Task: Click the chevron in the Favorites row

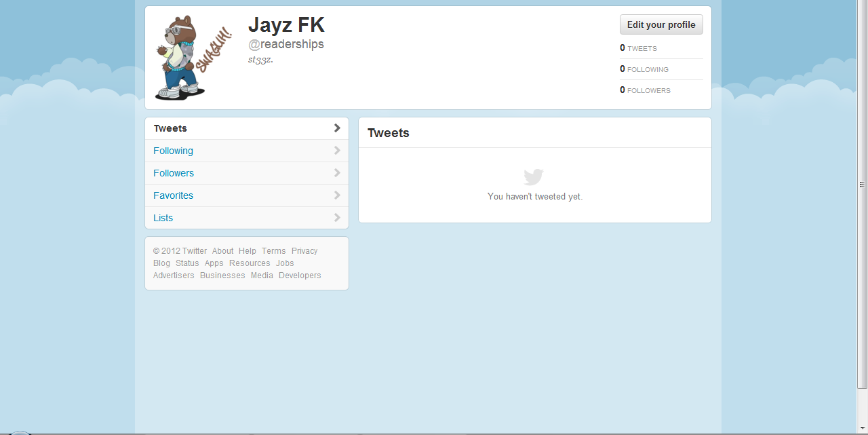Action: 337,195
